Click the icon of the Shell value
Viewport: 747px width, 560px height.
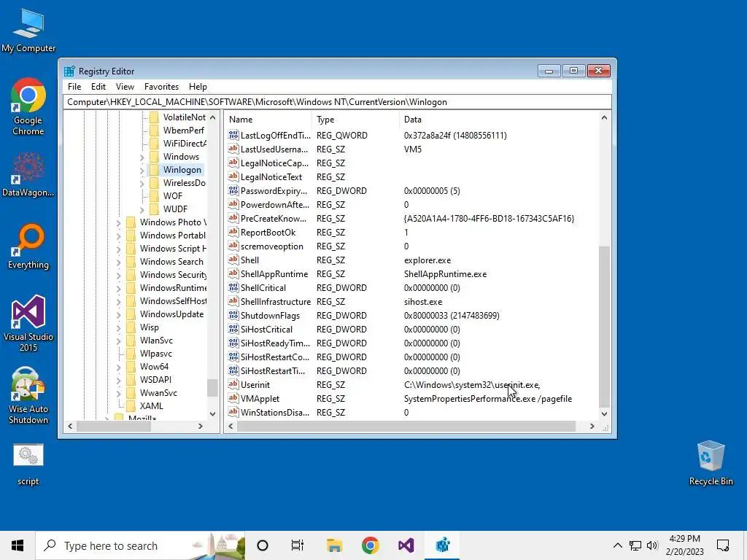click(x=233, y=260)
